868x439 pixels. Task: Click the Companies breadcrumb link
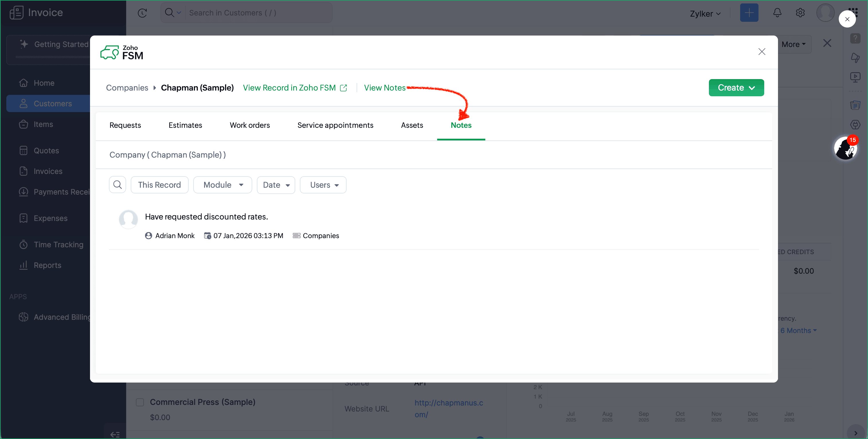point(127,88)
